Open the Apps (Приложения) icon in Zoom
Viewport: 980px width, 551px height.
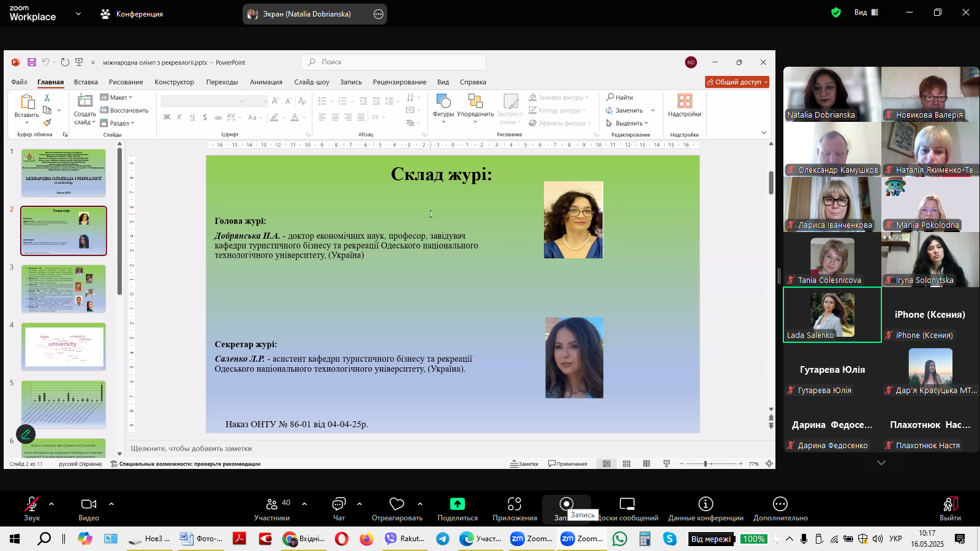coord(514,504)
